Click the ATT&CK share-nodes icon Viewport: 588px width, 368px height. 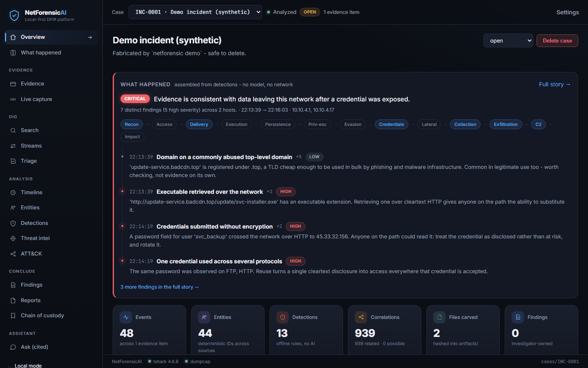(x=13, y=254)
